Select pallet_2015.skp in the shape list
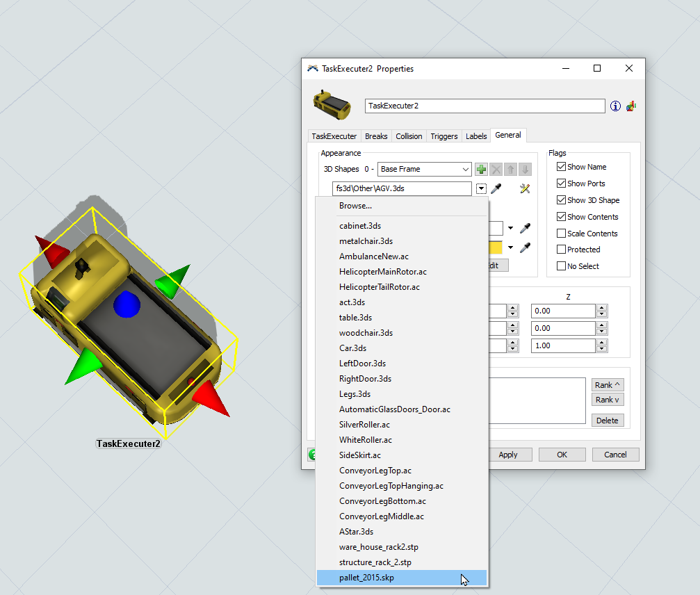This screenshot has width=700, height=595. point(402,578)
